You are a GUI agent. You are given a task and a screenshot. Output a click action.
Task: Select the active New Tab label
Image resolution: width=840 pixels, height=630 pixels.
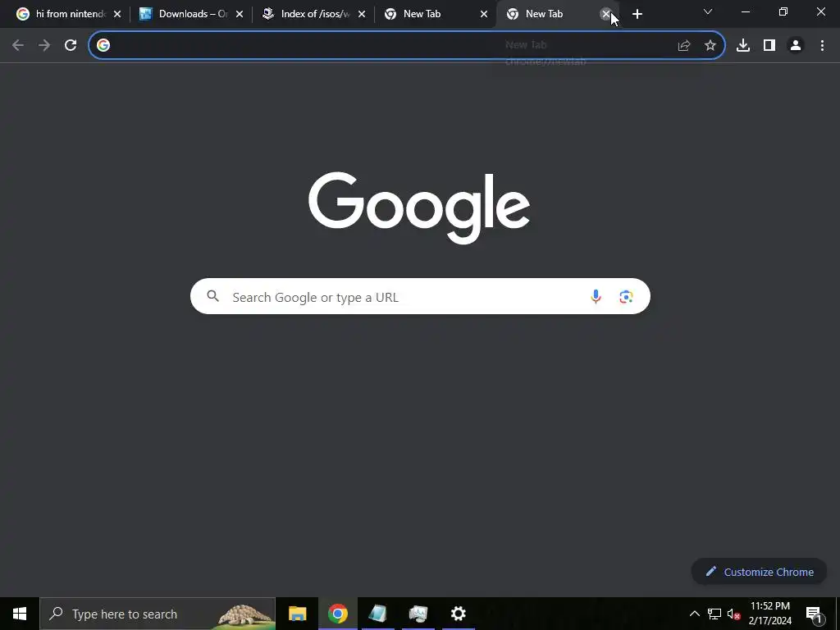click(x=544, y=14)
